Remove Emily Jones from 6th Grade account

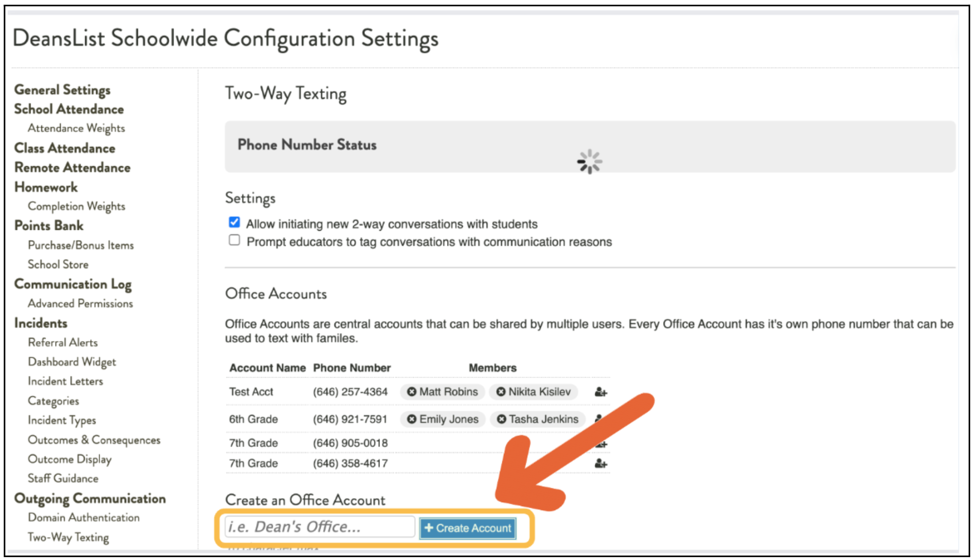pyautogui.click(x=411, y=419)
